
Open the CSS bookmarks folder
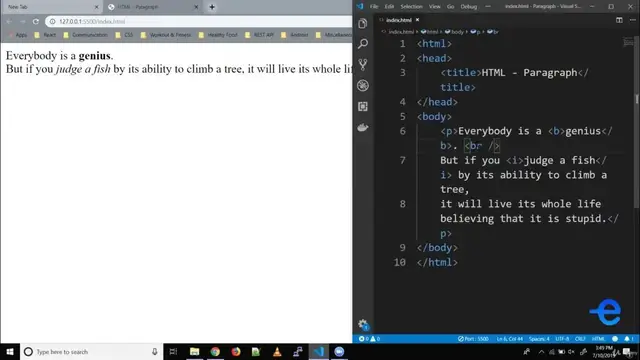pyautogui.click(x=124, y=35)
